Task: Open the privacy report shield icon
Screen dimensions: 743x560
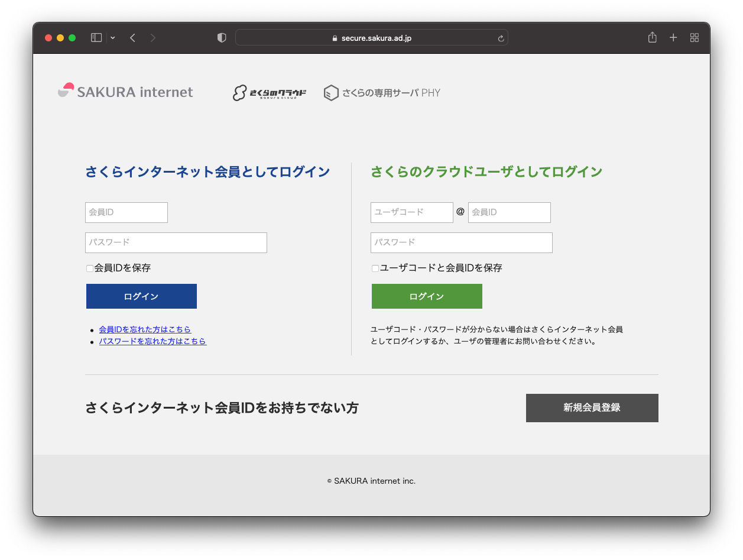Action: point(222,38)
